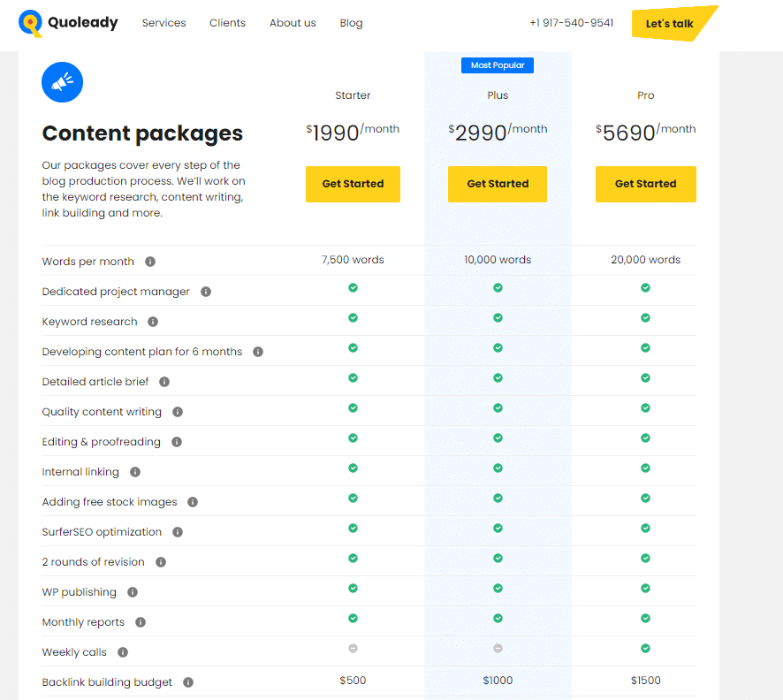This screenshot has height=700, width=783.
Task: Click the blue megaphone icon
Action: (62, 83)
